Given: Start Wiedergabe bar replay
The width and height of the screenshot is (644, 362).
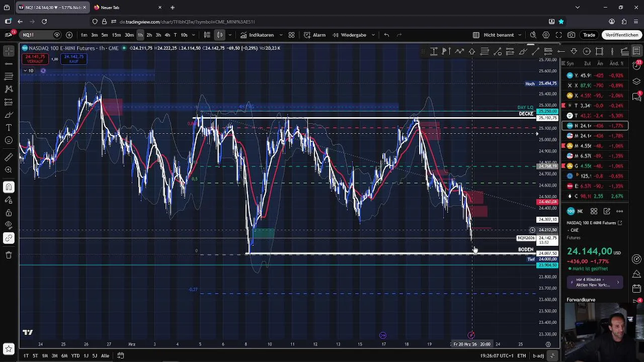Looking at the screenshot, I should (349, 35).
